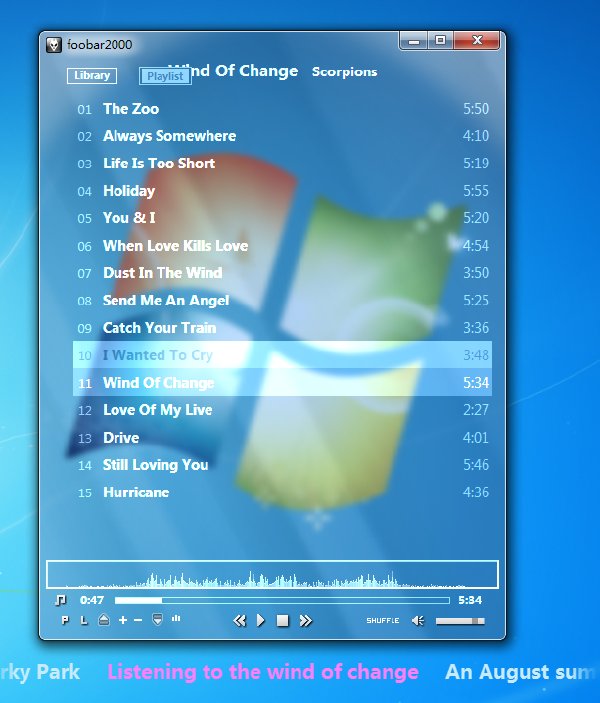Click the Scorpions artist name in header

344,72
